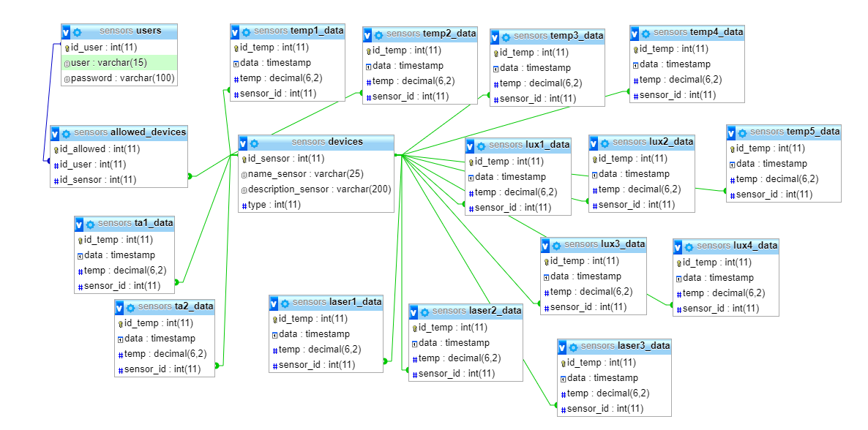Click the gear icon on laser2_data table

424,312
